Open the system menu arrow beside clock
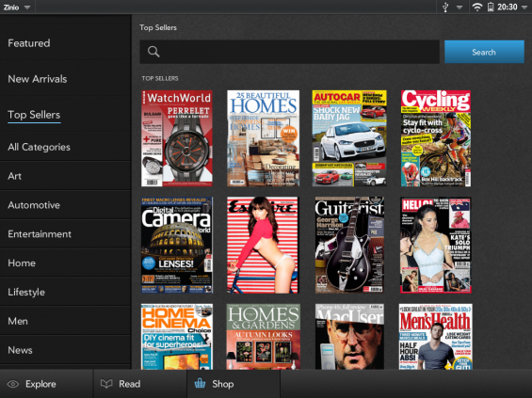Image resolution: width=532 pixels, height=398 pixels. click(x=524, y=8)
